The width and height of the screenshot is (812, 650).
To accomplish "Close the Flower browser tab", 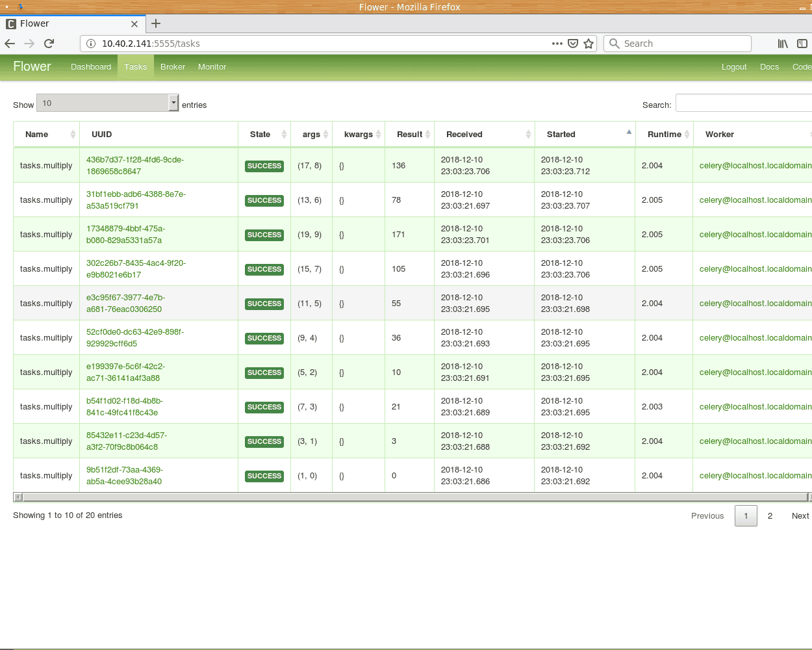I will tap(134, 24).
